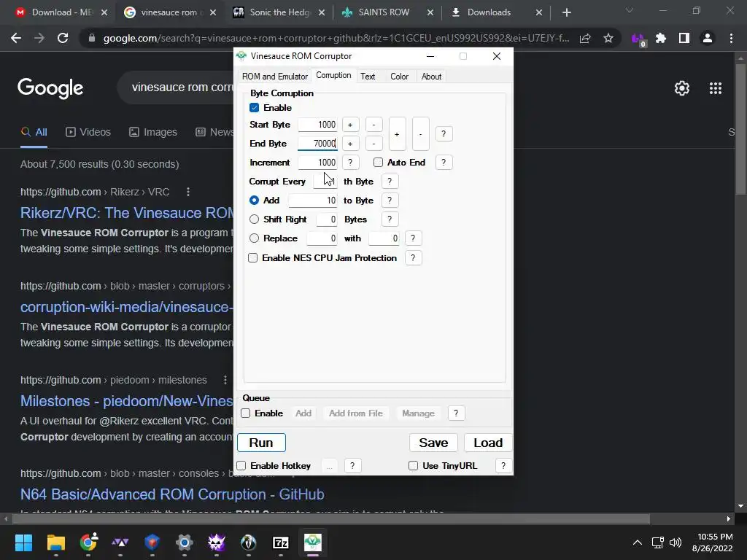Click the Save button
This screenshot has height=560, width=747.
coord(433,443)
